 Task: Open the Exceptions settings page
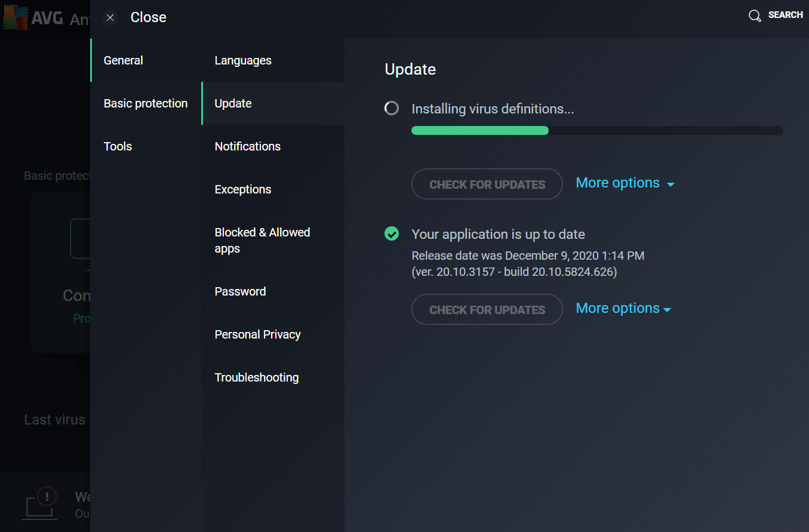(243, 189)
